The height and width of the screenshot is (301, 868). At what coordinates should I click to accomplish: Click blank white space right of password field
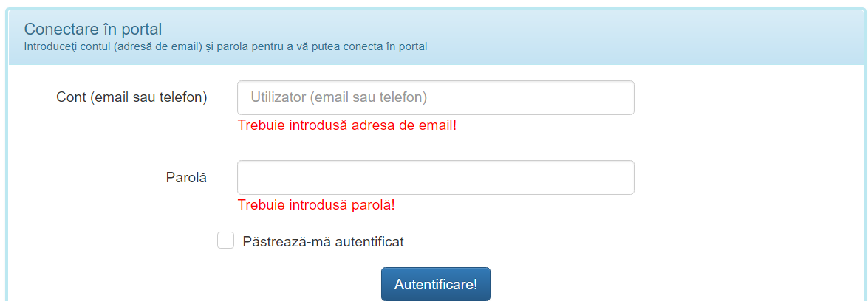[x=739, y=177]
